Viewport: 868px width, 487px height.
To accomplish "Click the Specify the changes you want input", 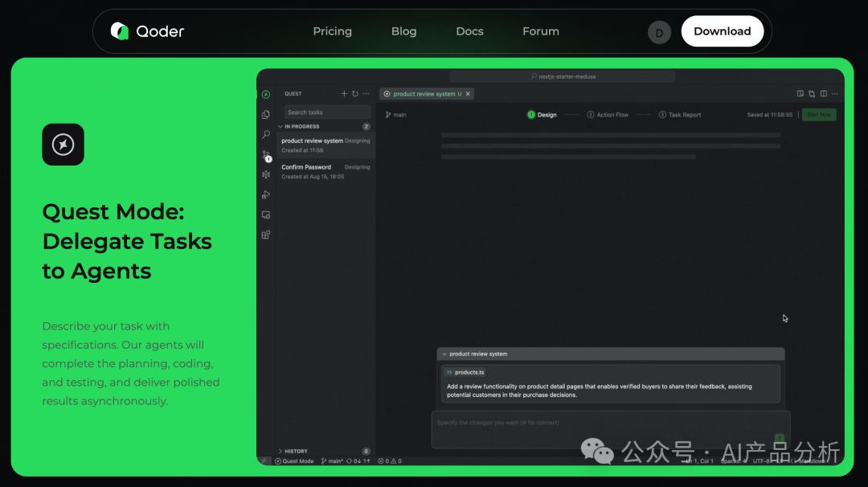I will [611, 429].
